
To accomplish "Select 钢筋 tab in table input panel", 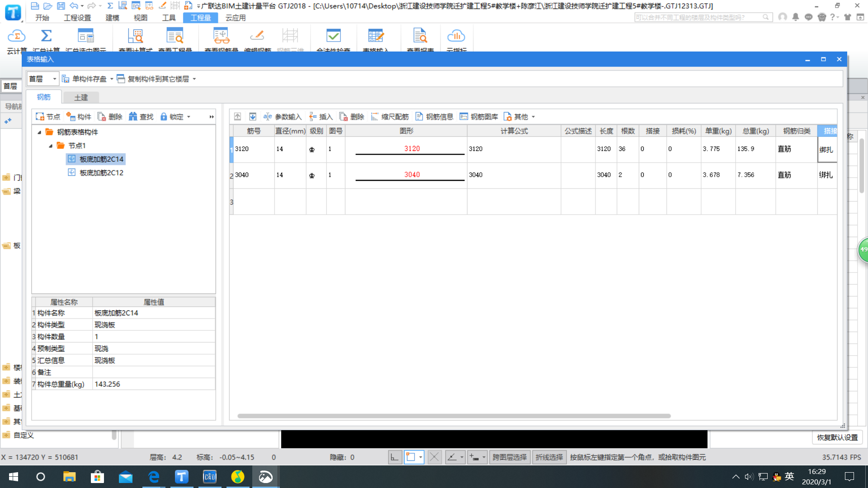I will pyautogui.click(x=45, y=97).
